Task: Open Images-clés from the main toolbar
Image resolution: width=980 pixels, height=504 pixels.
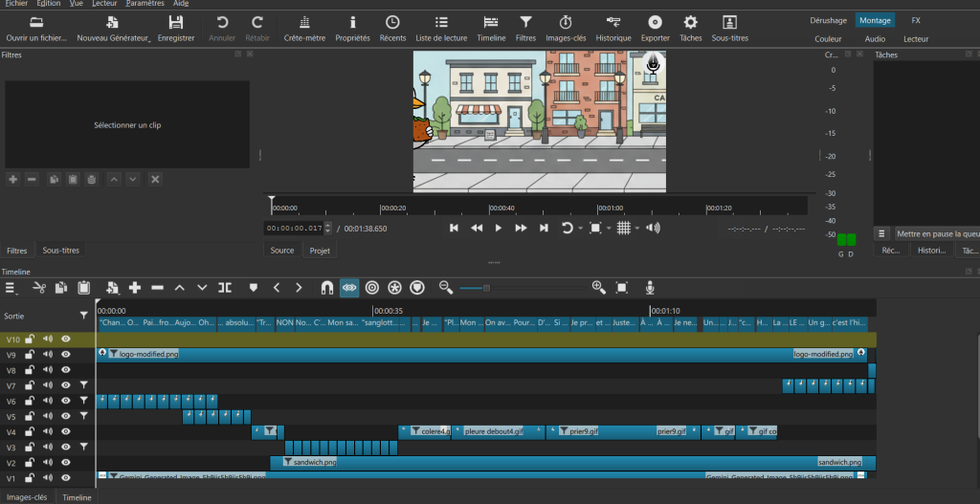Action: [x=566, y=28]
